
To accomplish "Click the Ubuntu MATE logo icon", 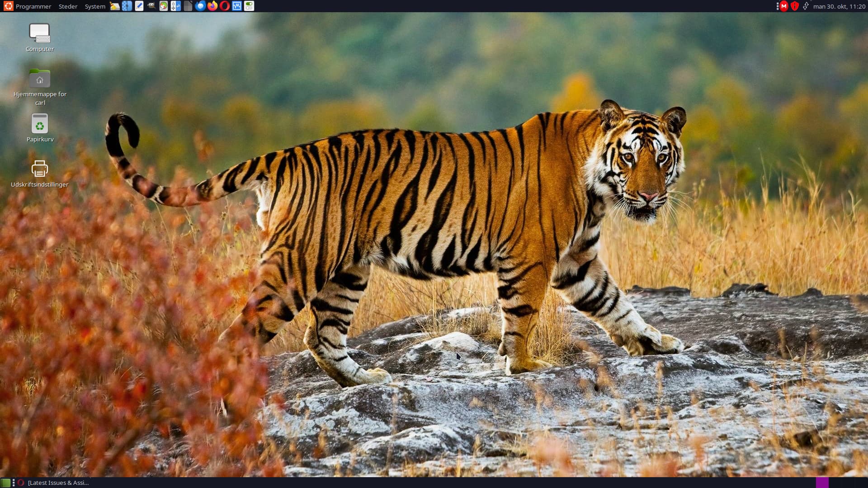I will [x=8, y=6].
